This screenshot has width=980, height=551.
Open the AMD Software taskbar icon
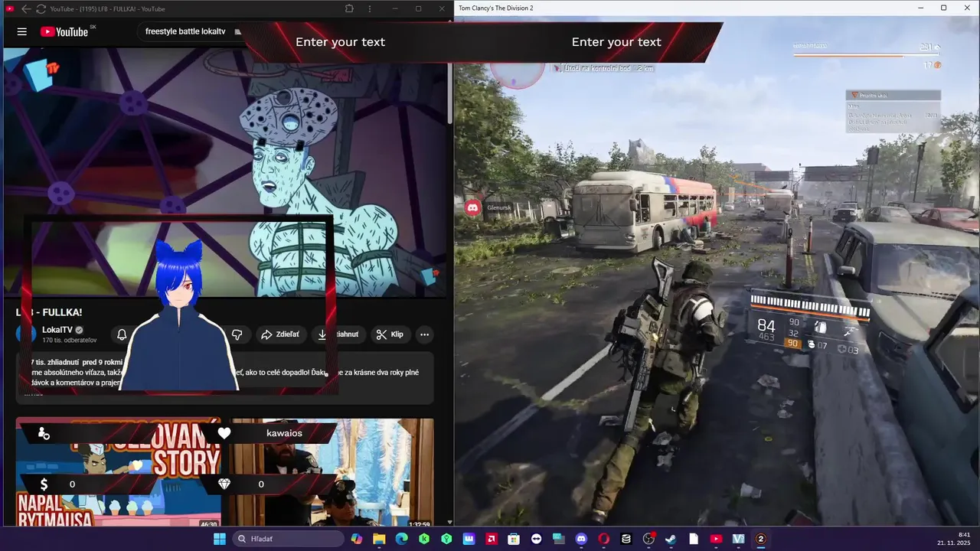tap(491, 539)
